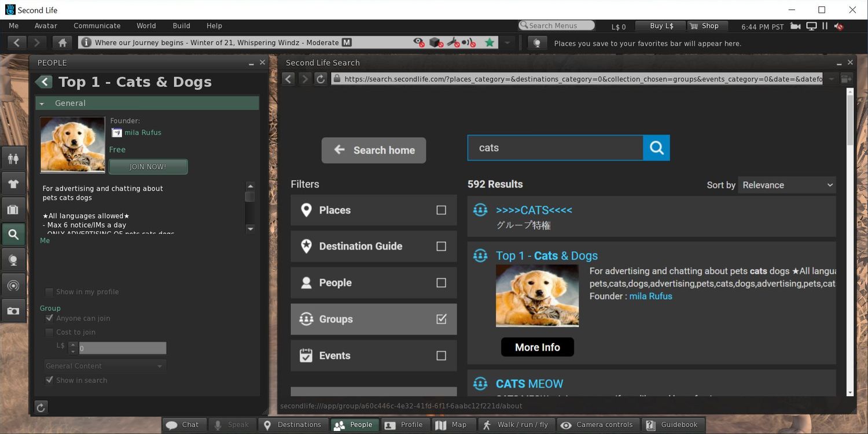Click the home teleport icon
The width and height of the screenshot is (868, 434).
tap(62, 43)
